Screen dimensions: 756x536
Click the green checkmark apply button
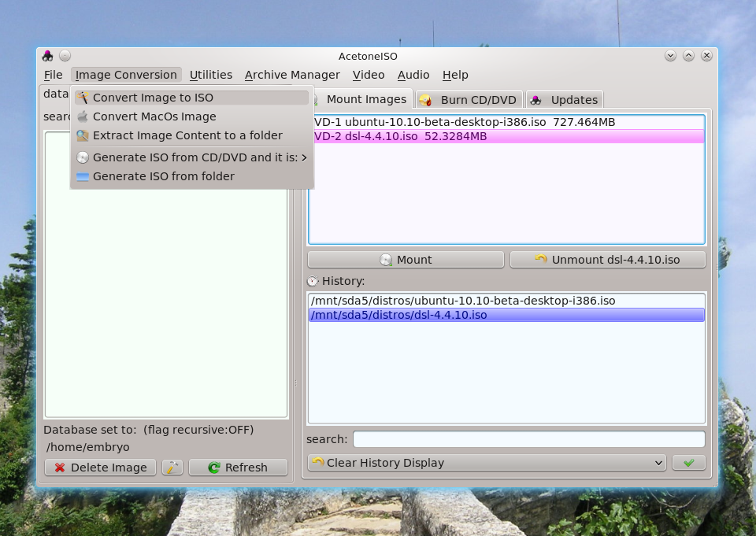pyautogui.click(x=688, y=463)
